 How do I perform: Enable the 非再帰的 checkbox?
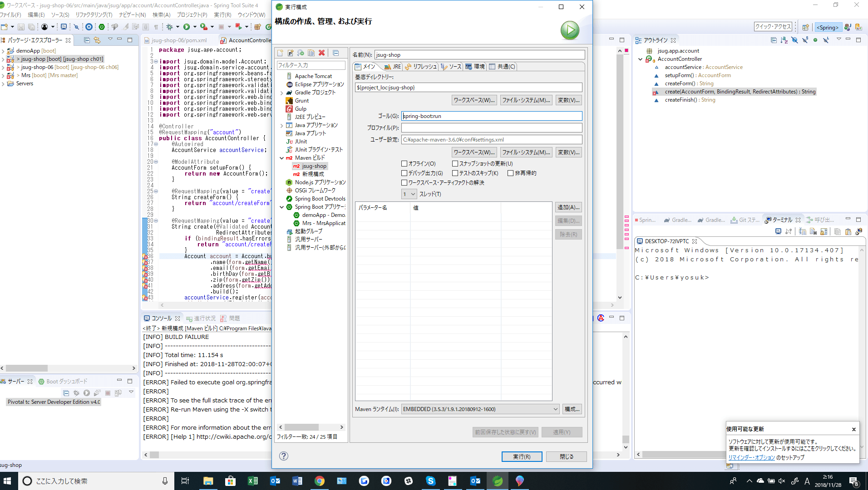tap(510, 173)
